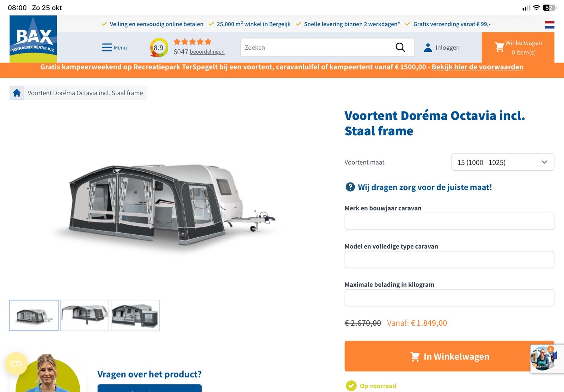Open Bekijk hier de voorwaarden link
This screenshot has height=392, width=564.
pos(477,67)
